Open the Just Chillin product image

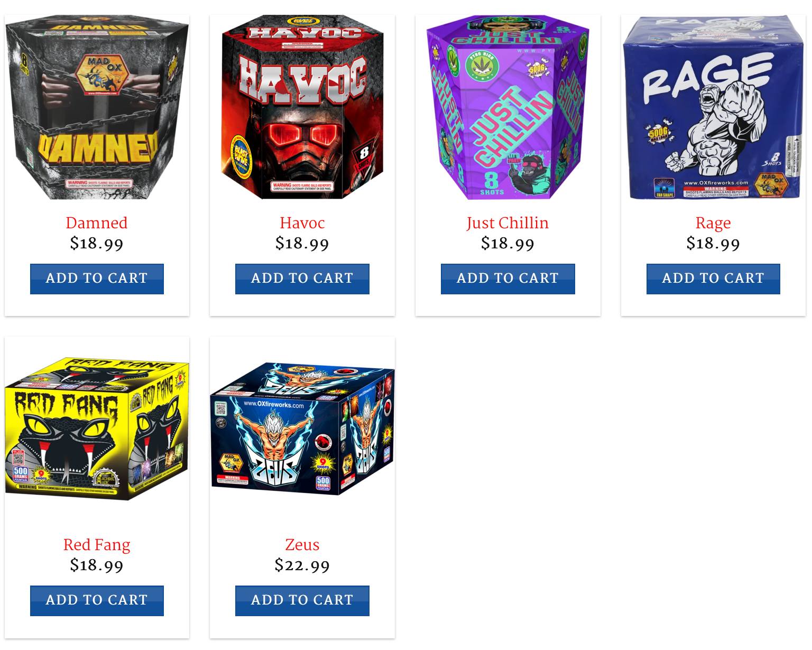tap(508, 107)
